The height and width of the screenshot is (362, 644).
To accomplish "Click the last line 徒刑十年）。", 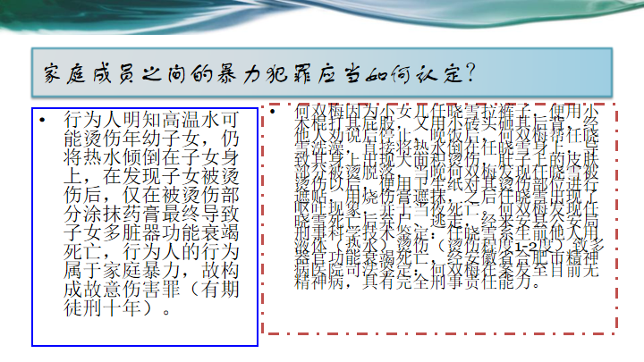I will tap(117, 307).
